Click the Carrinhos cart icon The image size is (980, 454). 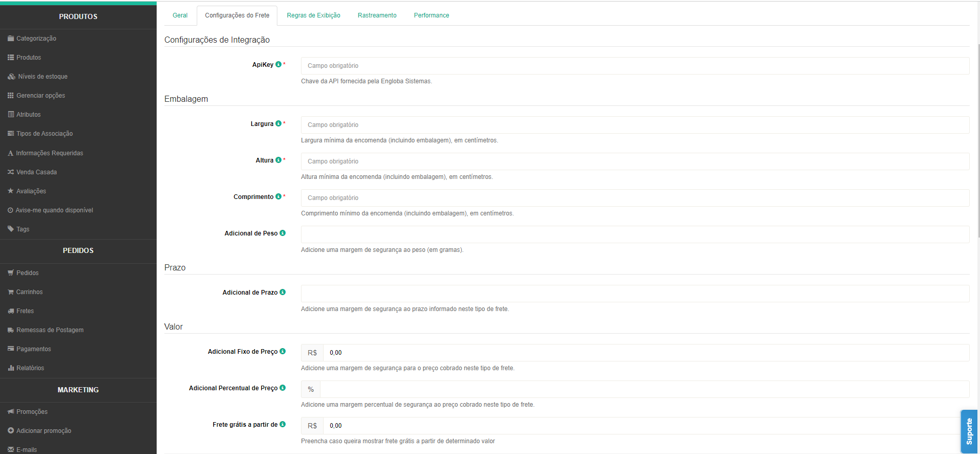11,292
